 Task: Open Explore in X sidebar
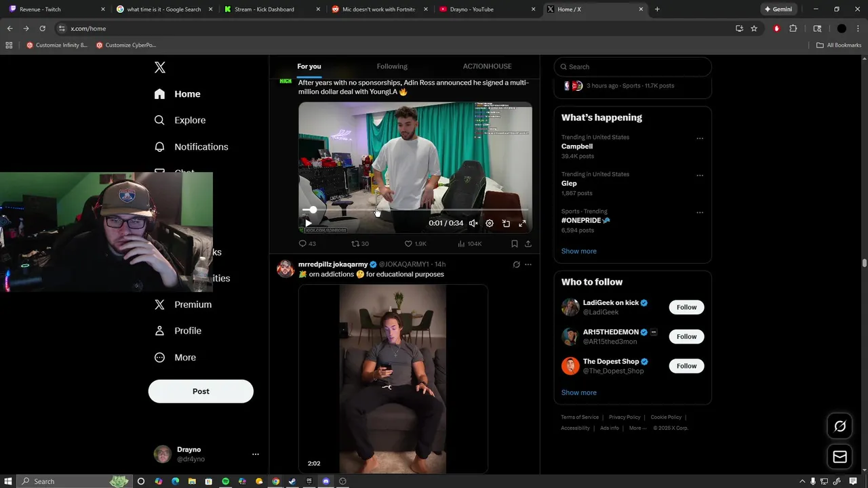pos(180,120)
